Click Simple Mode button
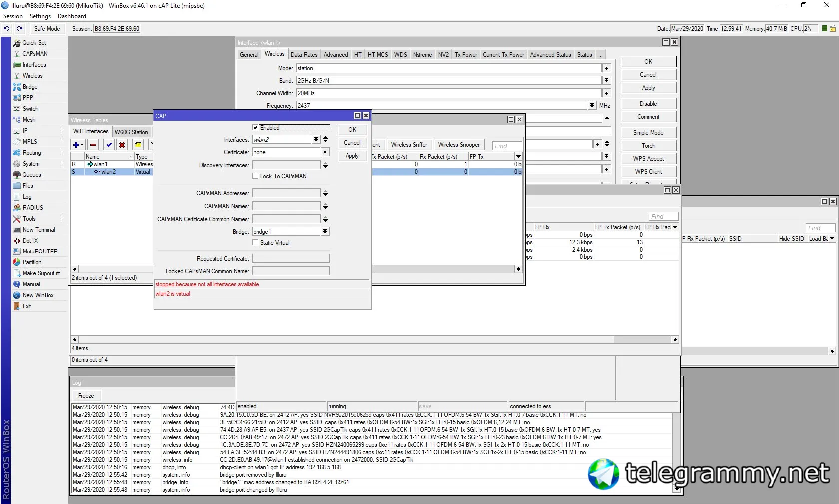839x504 pixels. tap(648, 133)
